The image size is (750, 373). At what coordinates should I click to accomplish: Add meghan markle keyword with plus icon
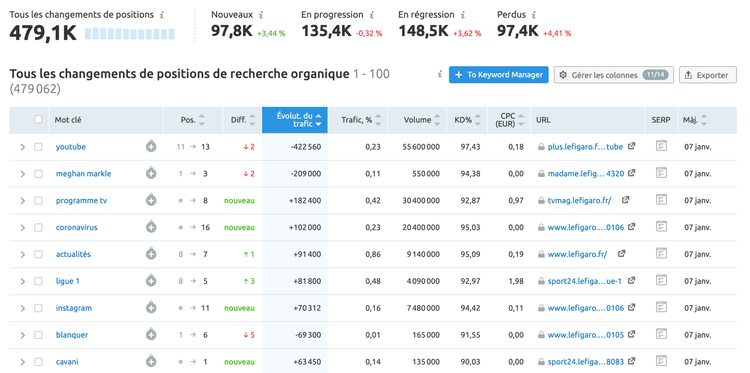(151, 174)
